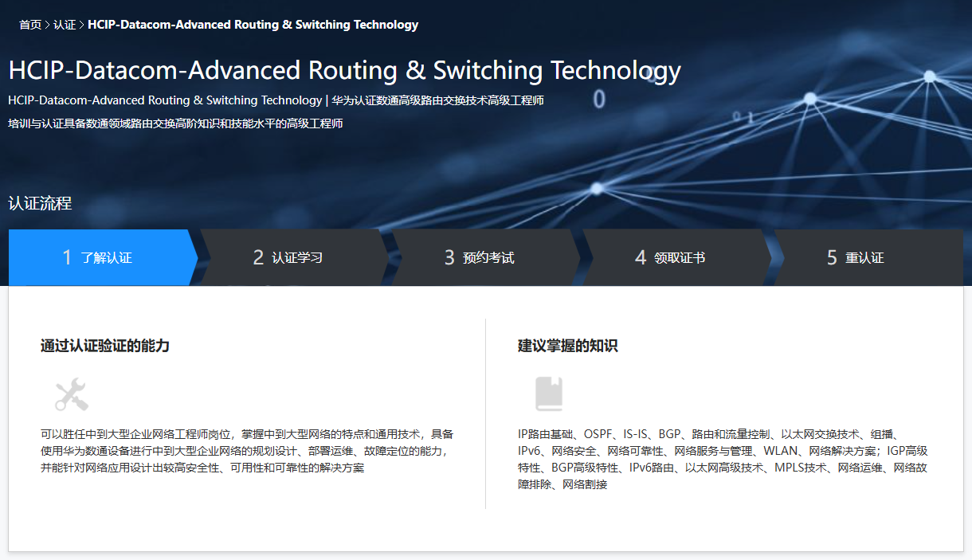
Task: Click the knowledge list starting IP路由基础、OSPF
Action: pyautogui.click(x=723, y=459)
